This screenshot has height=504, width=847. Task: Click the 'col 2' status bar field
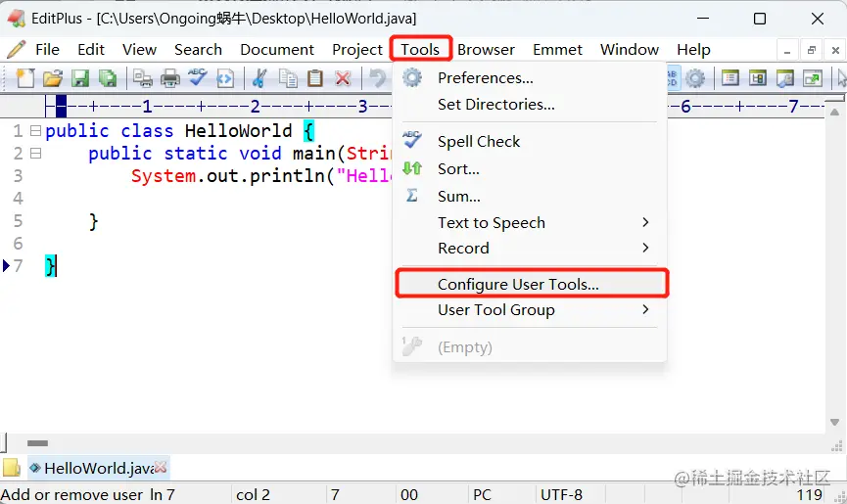(253, 494)
